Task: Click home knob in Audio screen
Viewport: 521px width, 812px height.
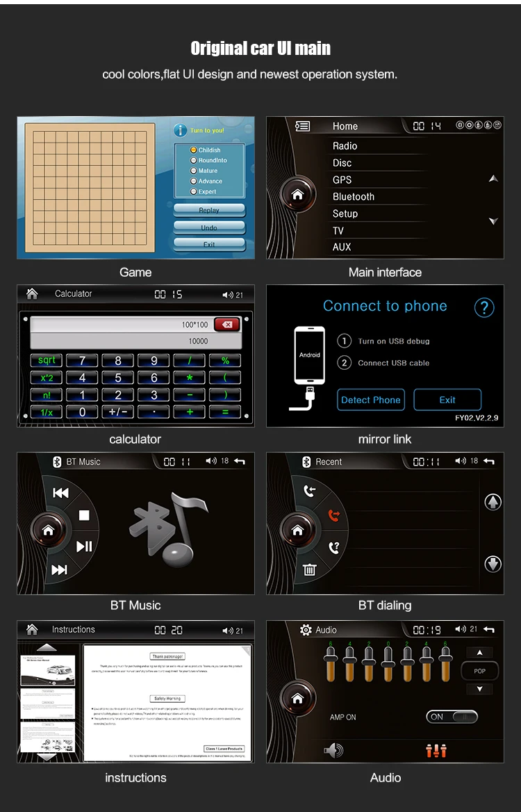Action: click(x=297, y=698)
